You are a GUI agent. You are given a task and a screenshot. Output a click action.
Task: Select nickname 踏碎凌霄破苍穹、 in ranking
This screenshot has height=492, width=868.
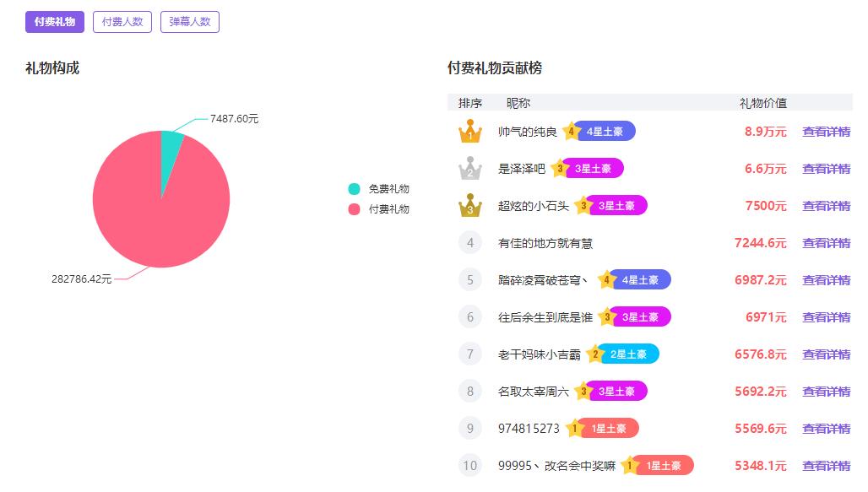coord(544,280)
